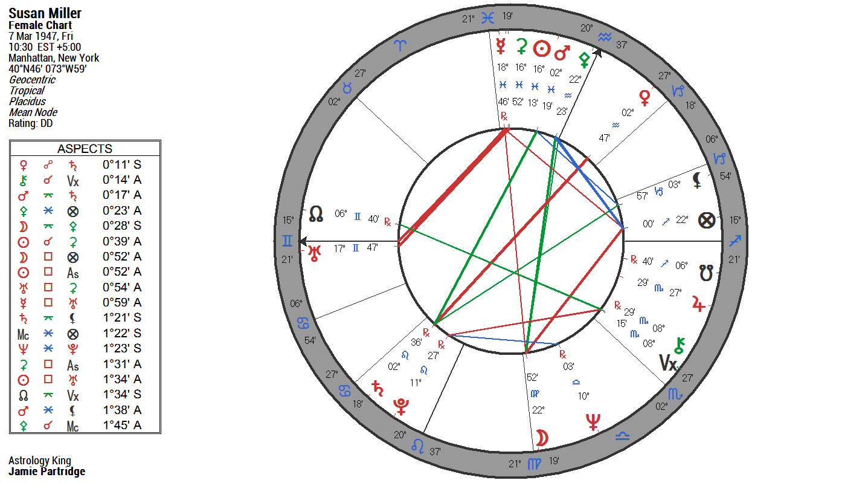Select the aspect orb value 0°59' A

click(x=122, y=302)
